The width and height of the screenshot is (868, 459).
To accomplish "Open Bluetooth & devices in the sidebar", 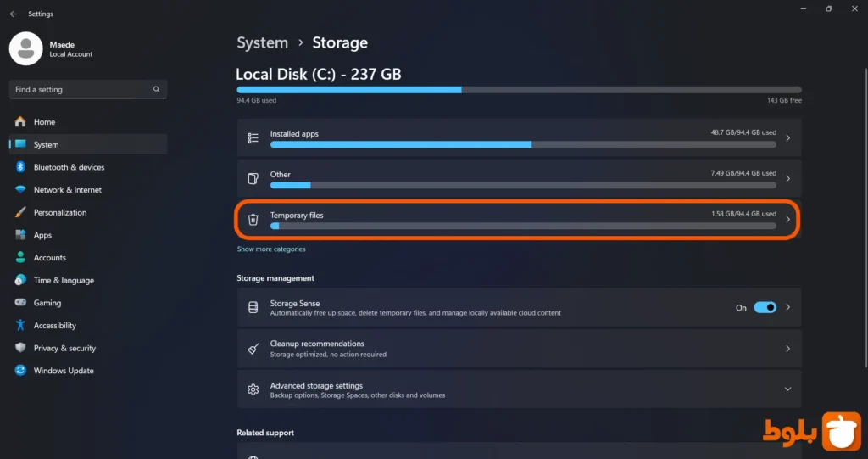I will pyautogui.click(x=69, y=167).
